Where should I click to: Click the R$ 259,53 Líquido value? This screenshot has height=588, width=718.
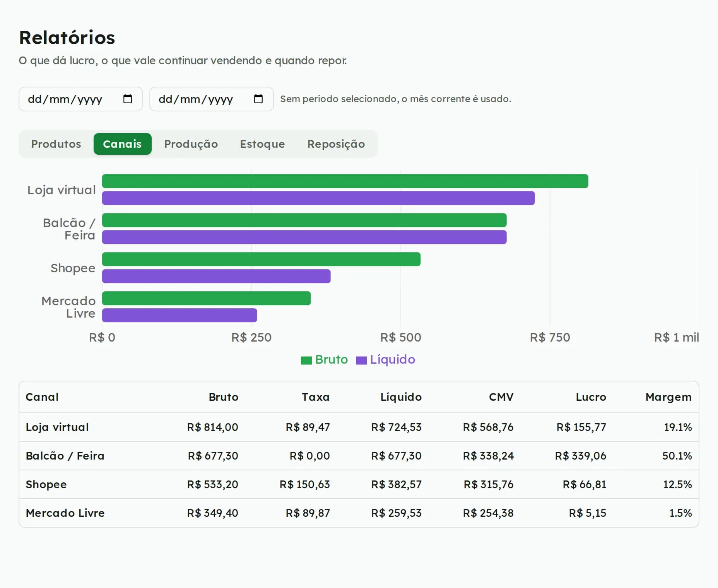pyautogui.click(x=397, y=513)
